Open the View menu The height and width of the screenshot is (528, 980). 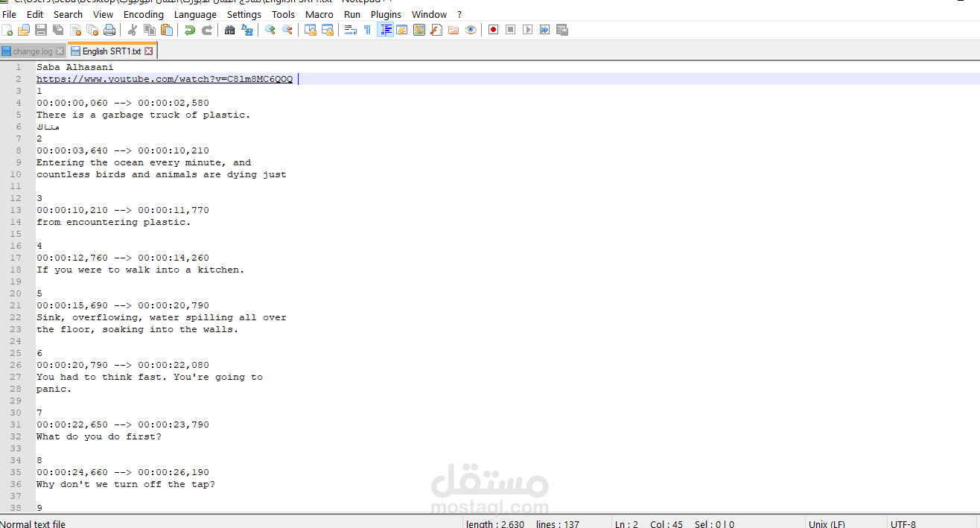point(104,14)
